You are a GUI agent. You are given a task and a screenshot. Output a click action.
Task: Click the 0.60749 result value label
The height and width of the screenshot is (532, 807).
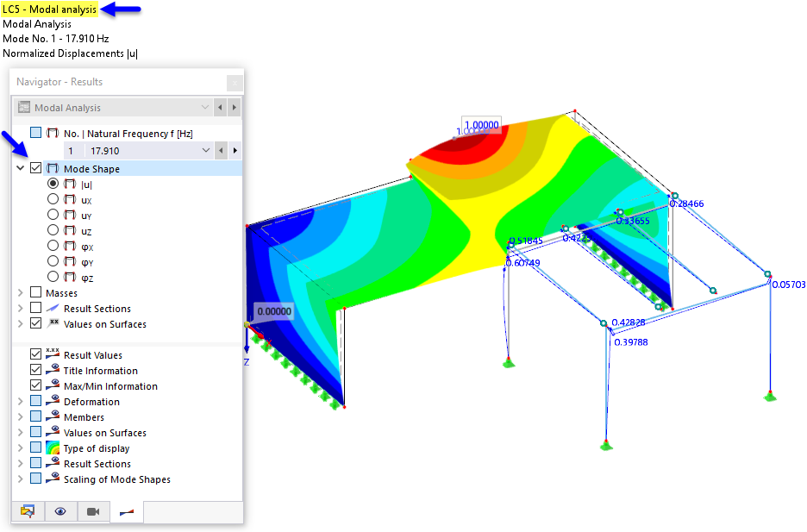click(522, 263)
